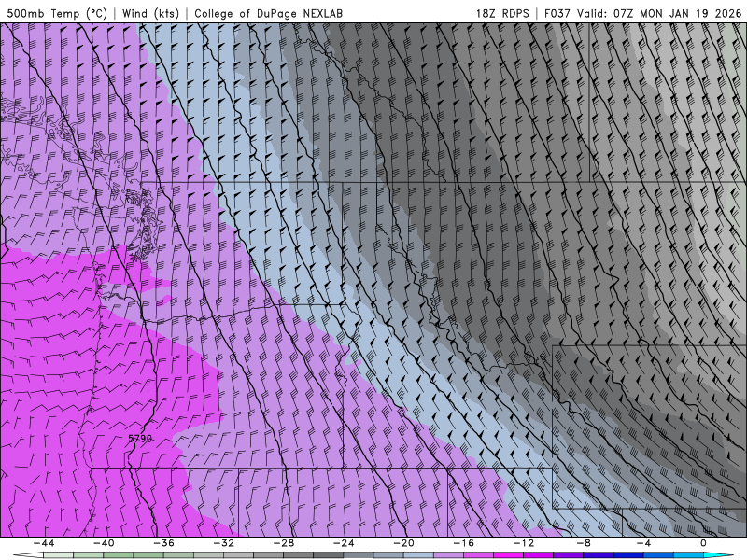
Task: Click the bright magenta colorbar segment
Action: [508, 555]
